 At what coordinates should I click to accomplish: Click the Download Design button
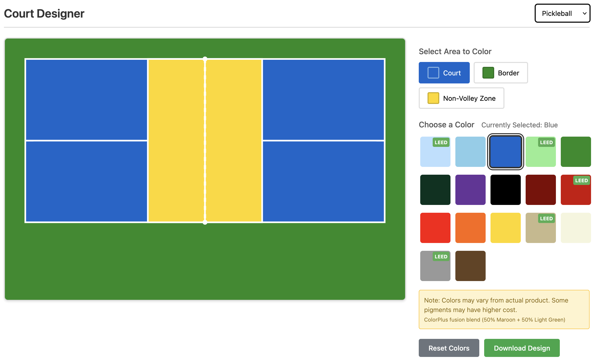click(522, 348)
